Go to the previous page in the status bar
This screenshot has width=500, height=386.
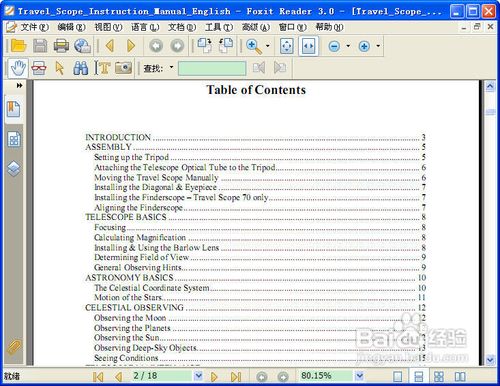[x=118, y=377]
